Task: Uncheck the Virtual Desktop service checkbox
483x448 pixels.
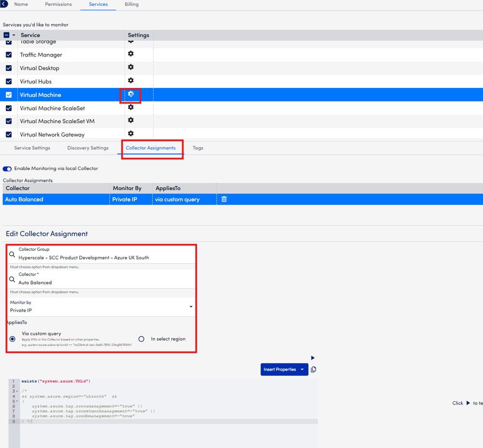Action: [9, 68]
